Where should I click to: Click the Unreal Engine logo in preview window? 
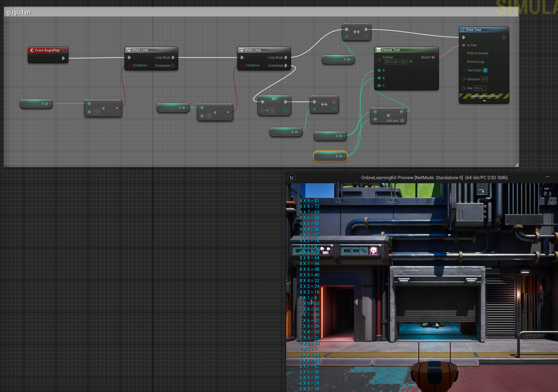[x=291, y=178]
